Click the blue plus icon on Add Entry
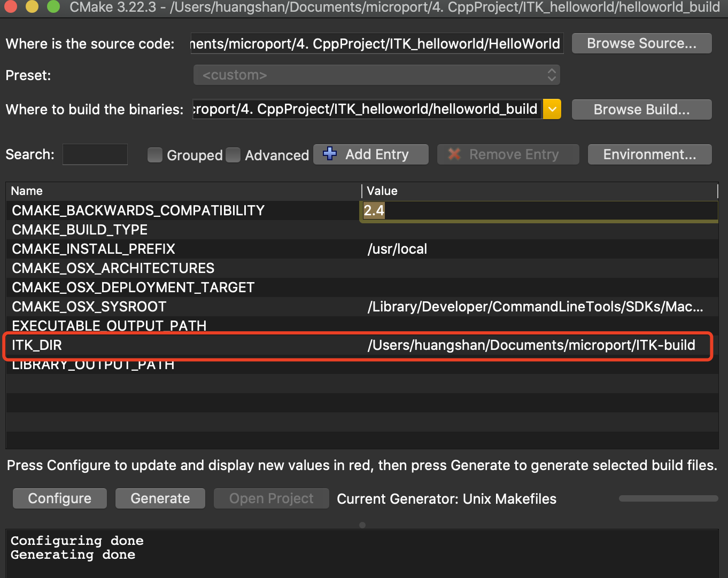Viewport: 728px width, 578px height. point(330,154)
